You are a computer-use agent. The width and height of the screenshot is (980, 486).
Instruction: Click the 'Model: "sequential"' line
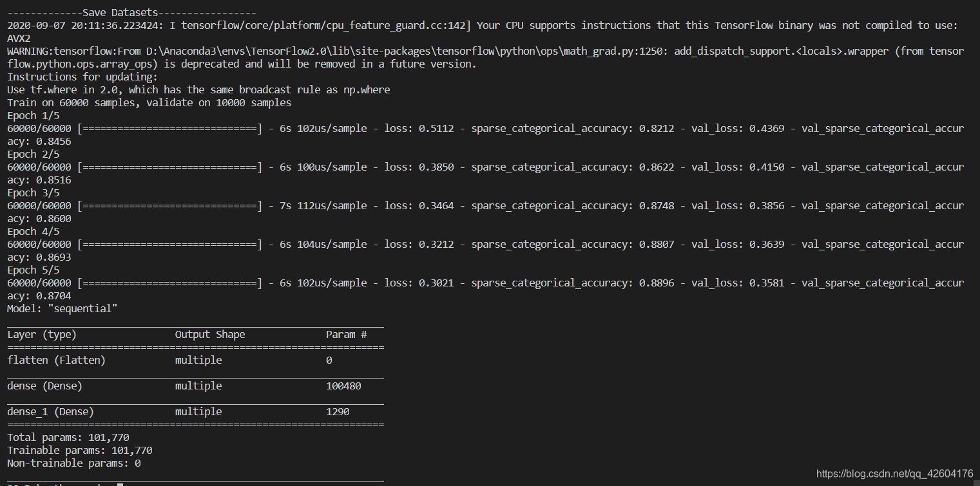click(x=62, y=309)
